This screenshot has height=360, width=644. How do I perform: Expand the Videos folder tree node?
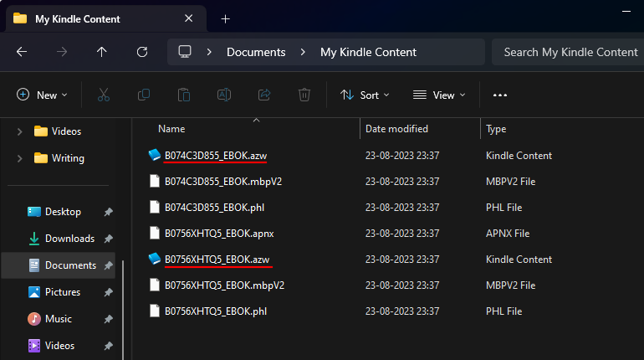click(20, 131)
